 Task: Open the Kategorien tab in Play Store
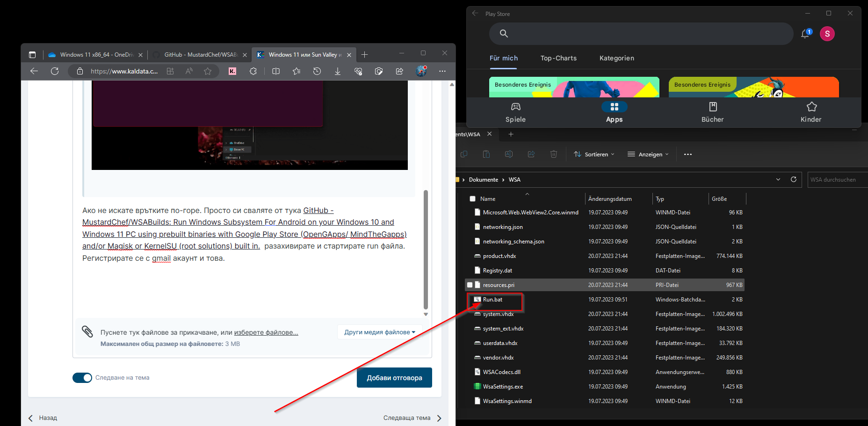pos(617,58)
